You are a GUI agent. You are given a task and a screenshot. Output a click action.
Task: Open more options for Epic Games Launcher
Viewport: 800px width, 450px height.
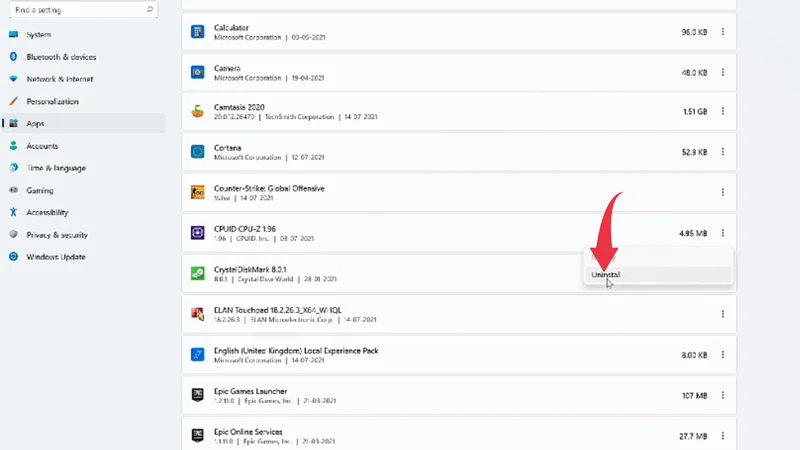coord(722,395)
